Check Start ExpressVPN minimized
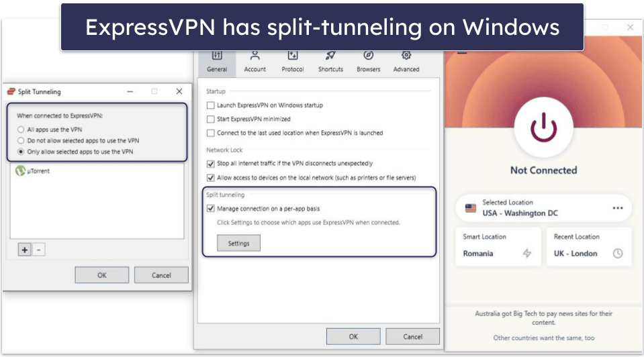The image size is (644, 357). click(x=211, y=119)
